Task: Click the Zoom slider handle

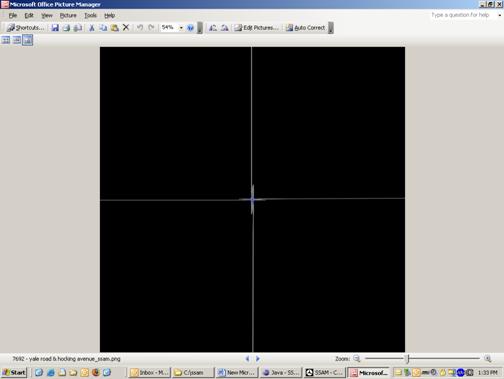Action: (x=407, y=359)
